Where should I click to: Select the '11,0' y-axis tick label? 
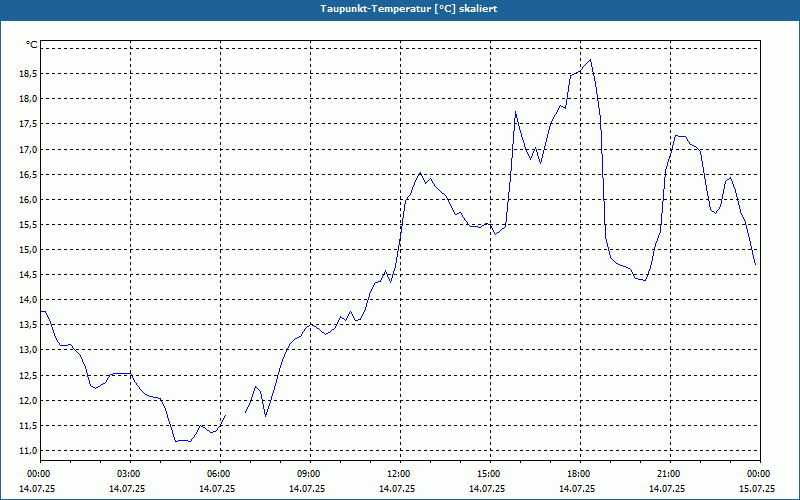click(x=28, y=451)
